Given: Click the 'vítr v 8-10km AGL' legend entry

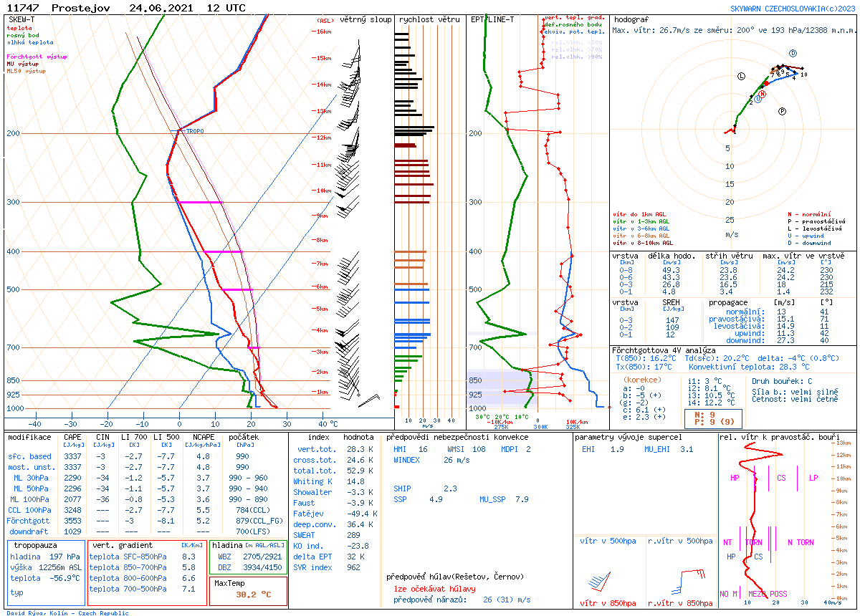Looking at the screenshot, I should [643, 243].
